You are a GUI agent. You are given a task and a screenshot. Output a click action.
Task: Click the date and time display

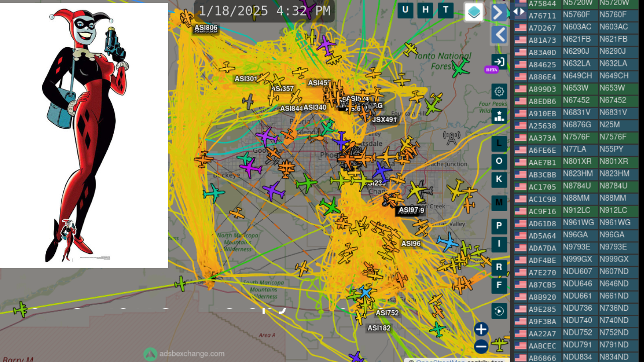(265, 11)
